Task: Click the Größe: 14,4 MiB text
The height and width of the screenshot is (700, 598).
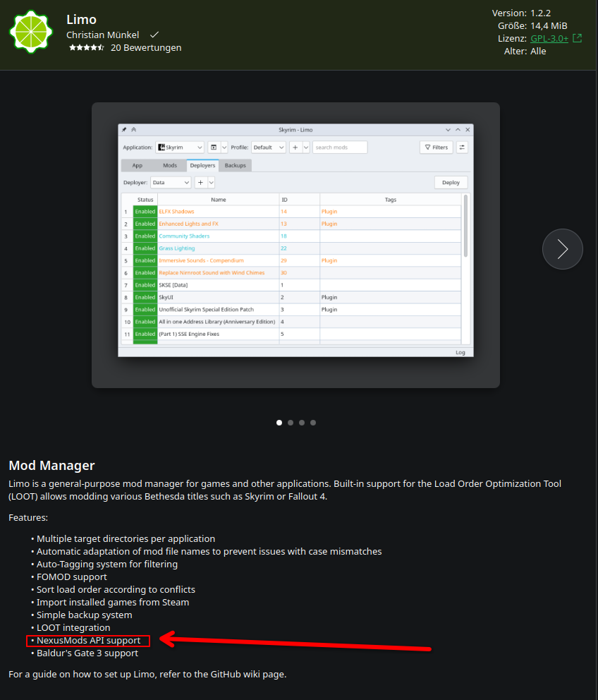Action: (x=532, y=26)
